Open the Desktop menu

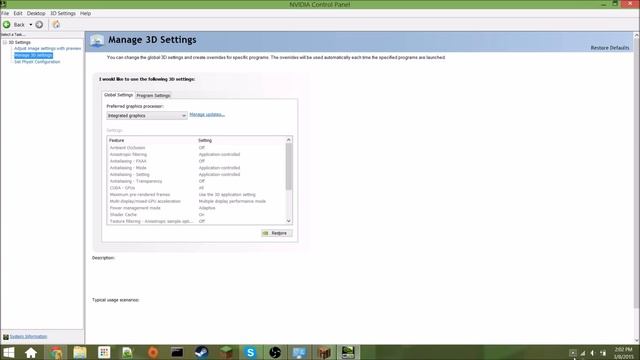36,13
